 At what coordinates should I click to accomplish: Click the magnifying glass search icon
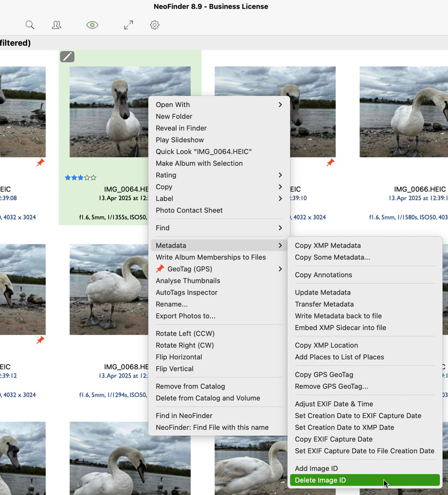tap(30, 25)
